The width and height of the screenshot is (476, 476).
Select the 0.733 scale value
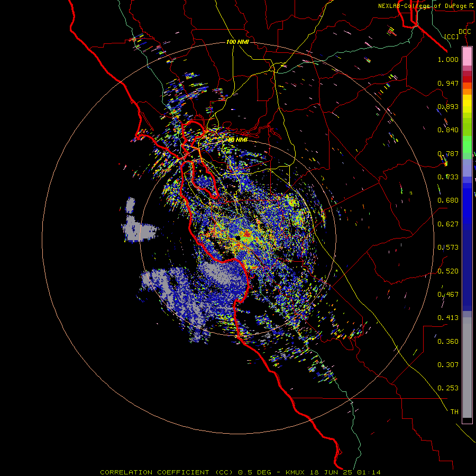point(448,177)
